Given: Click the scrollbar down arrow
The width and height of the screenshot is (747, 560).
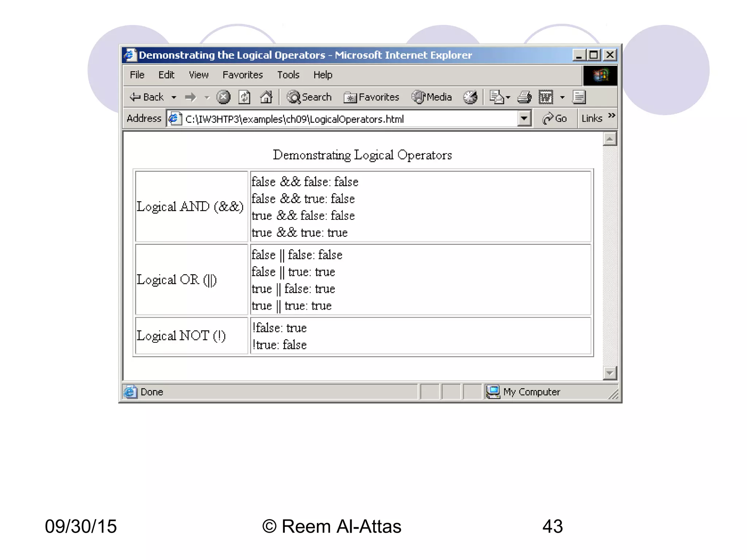Looking at the screenshot, I should click(x=609, y=373).
